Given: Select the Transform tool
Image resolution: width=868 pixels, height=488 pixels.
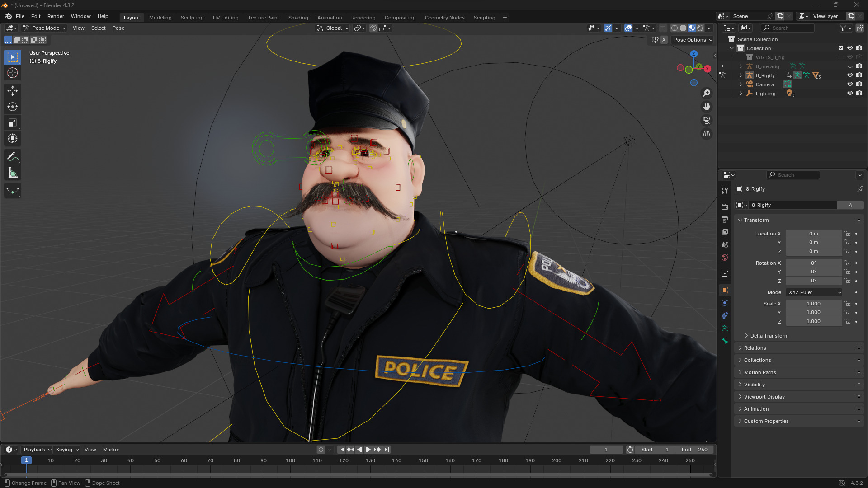Looking at the screenshot, I should 13,138.
